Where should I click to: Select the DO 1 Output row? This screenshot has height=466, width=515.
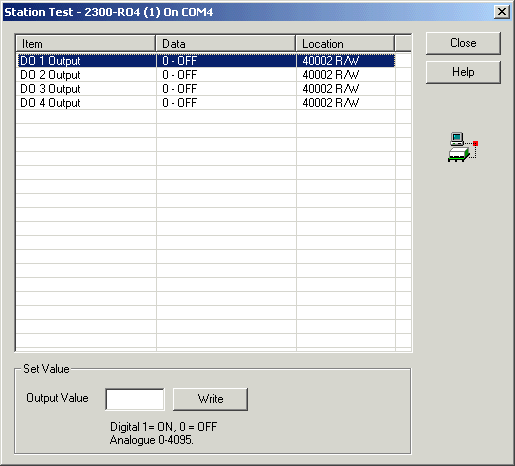tap(205, 61)
